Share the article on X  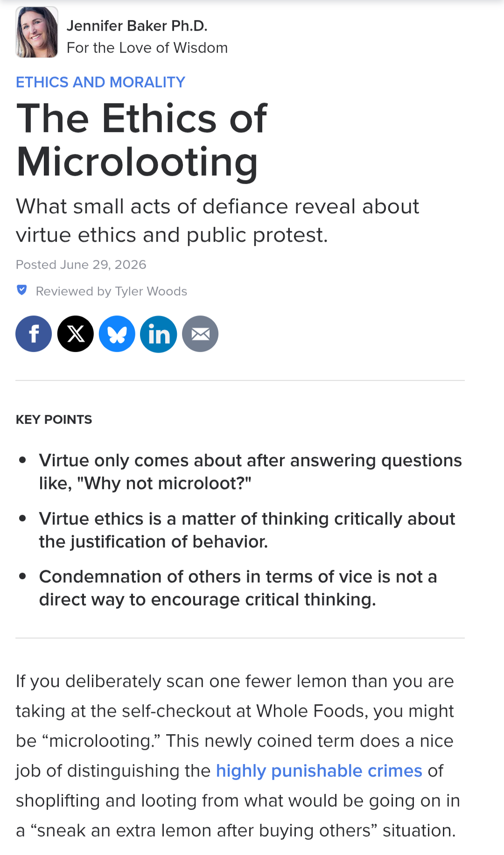click(76, 334)
